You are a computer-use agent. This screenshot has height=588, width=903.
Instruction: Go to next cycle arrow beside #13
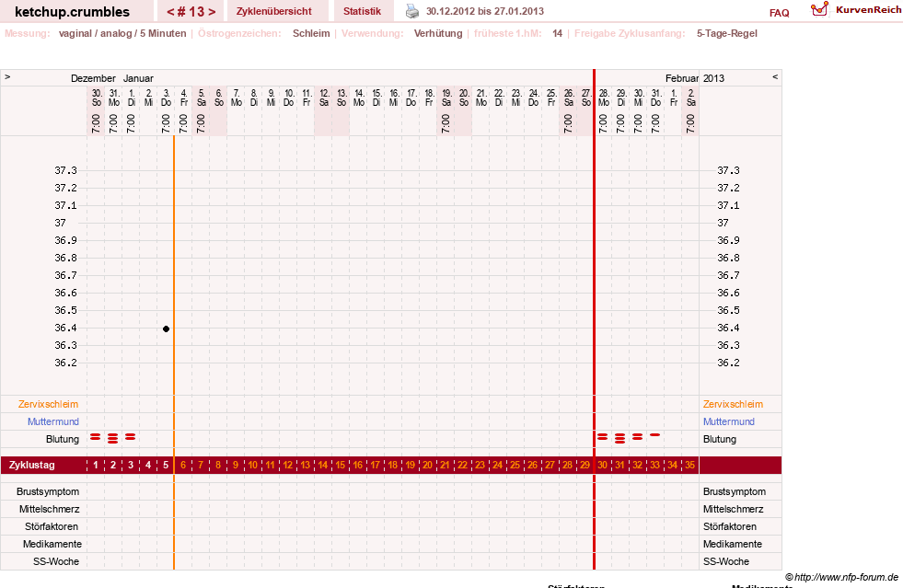[x=212, y=12]
